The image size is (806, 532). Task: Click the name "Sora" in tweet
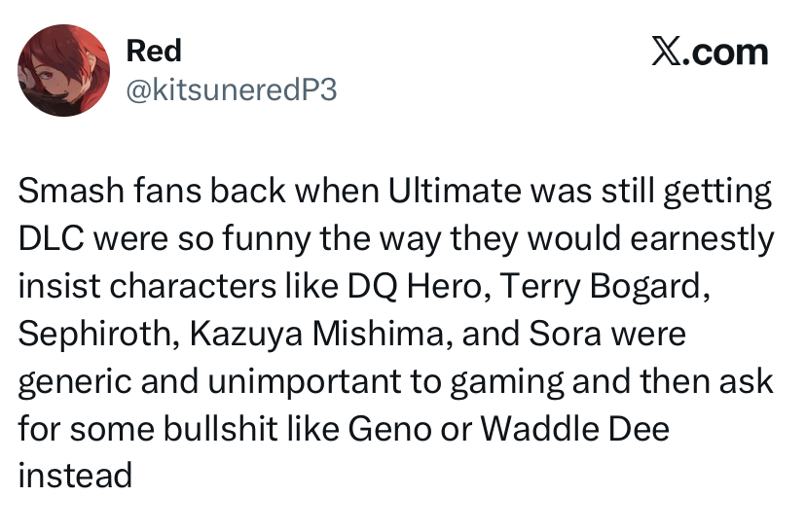point(562,334)
